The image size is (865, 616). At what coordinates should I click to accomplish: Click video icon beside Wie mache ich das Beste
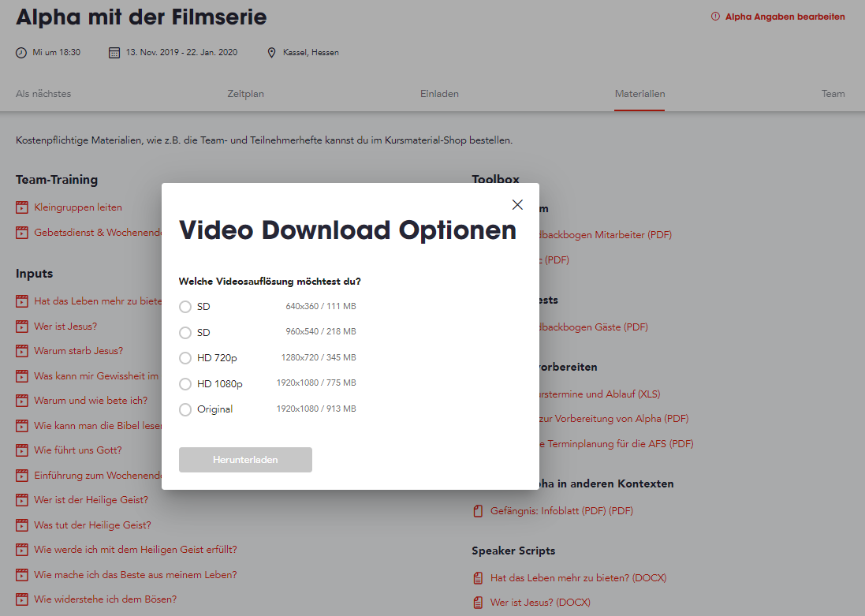pyautogui.click(x=21, y=575)
